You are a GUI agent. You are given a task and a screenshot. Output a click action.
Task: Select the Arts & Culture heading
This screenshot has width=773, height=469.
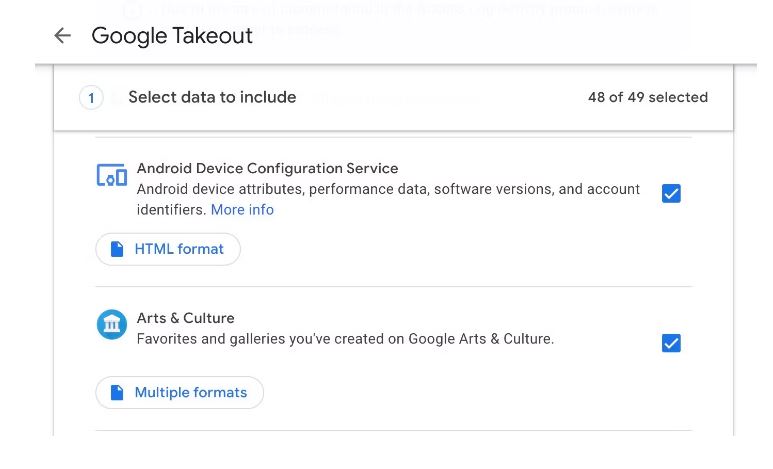coord(185,318)
